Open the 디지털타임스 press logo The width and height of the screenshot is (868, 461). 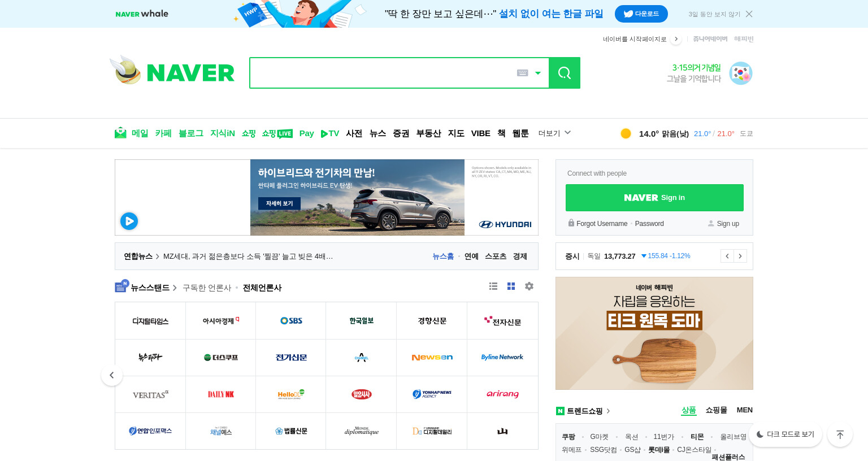pyautogui.click(x=150, y=321)
